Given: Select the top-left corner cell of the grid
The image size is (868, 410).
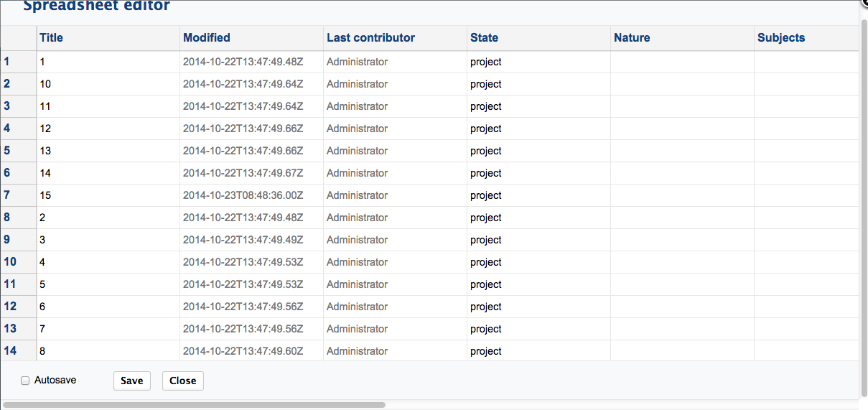Looking at the screenshot, I should click(x=18, y=38).
